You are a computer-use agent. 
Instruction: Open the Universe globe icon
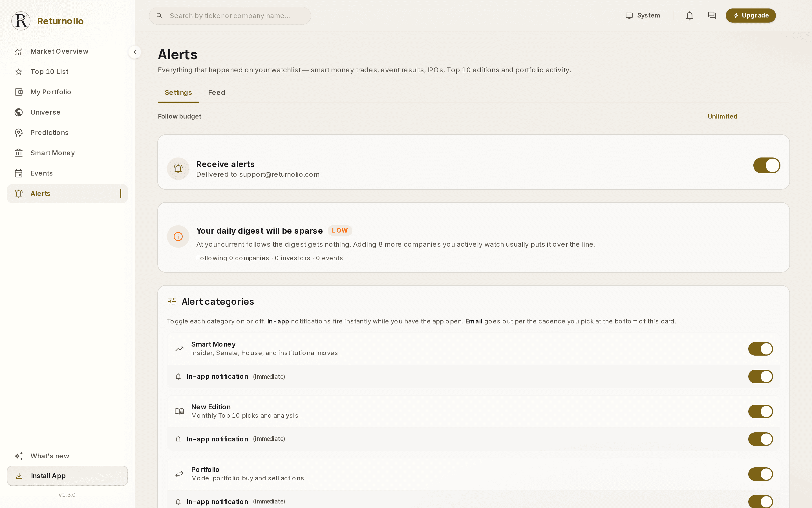point(19,112)
